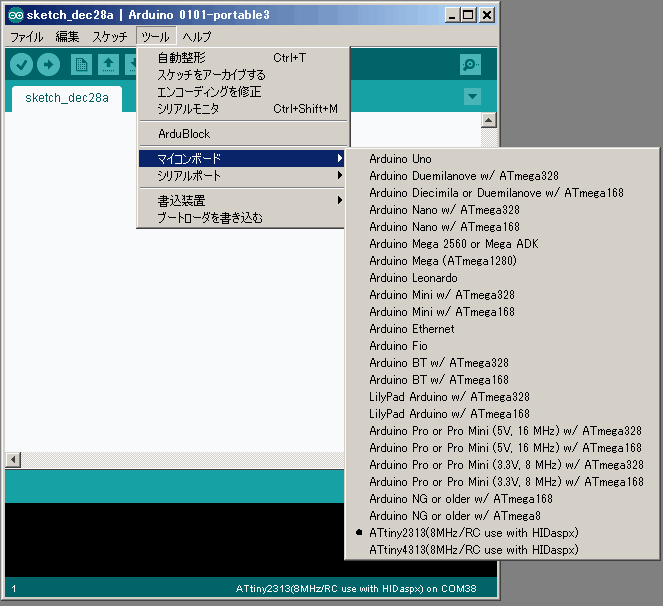663x606 pixels.
Task: Select Arduino Nano w/ ATmega168
Action: click(x=502, y=227)
